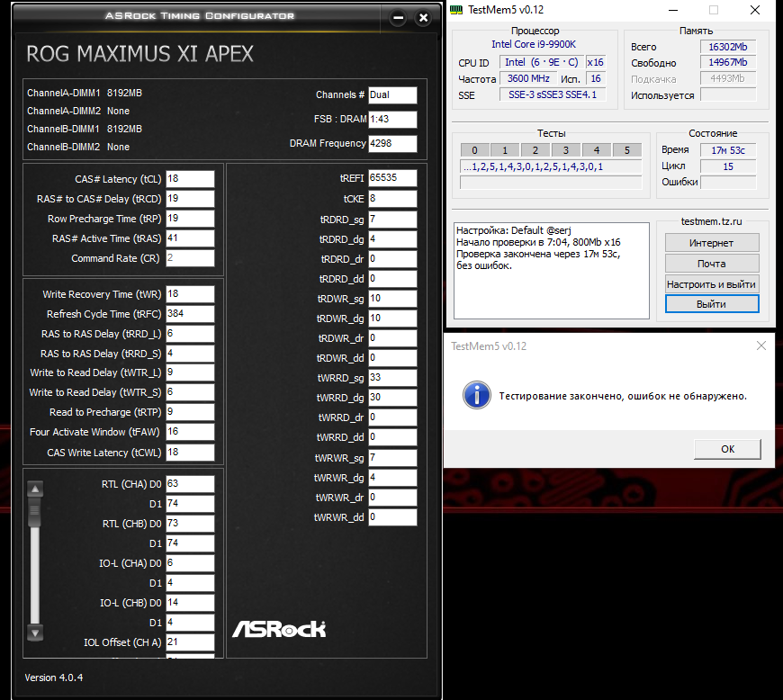The width and height of the screenshot is (783, 700).
Task: Click the log text box in TestMem5
Action: (552, 271)
